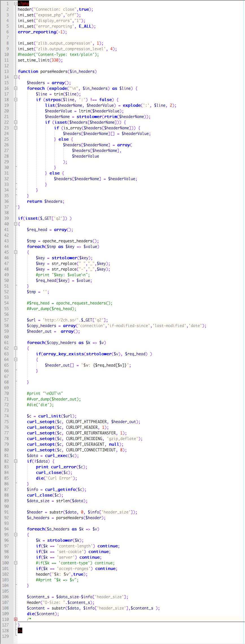This screenshot has height=644, width=245.
Task: Click the opening <?php tag
Action: (x=23, y=4)
